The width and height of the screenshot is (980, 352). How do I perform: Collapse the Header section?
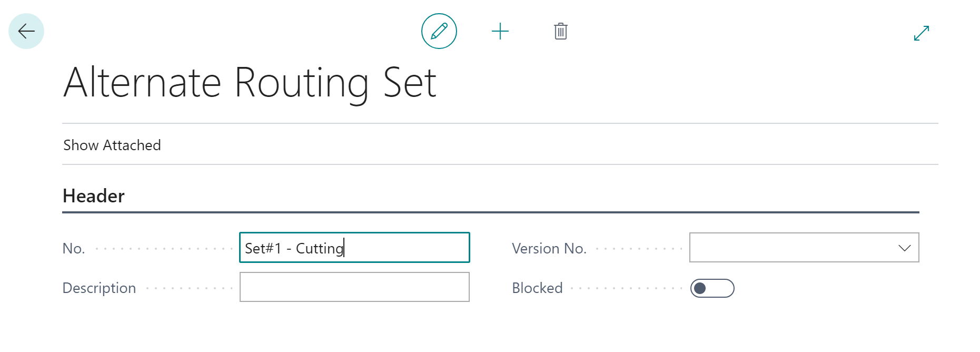94,196
